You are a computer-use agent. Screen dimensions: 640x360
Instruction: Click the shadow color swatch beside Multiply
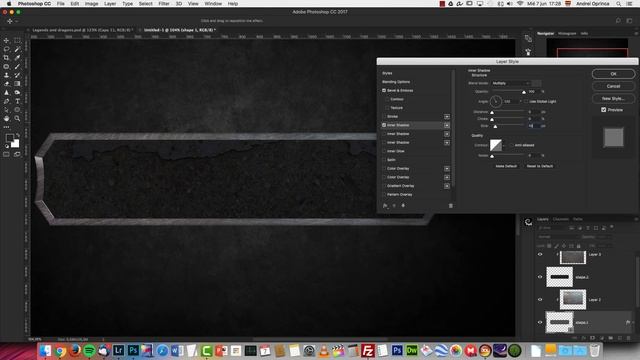coord(537,83)
